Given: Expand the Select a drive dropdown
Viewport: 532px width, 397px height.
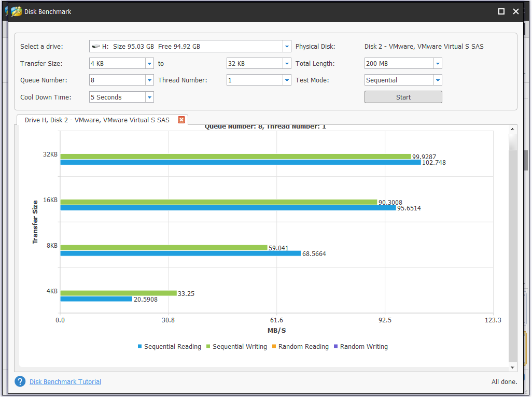Looking at the screenshot, I should click(x=287, y=47).
